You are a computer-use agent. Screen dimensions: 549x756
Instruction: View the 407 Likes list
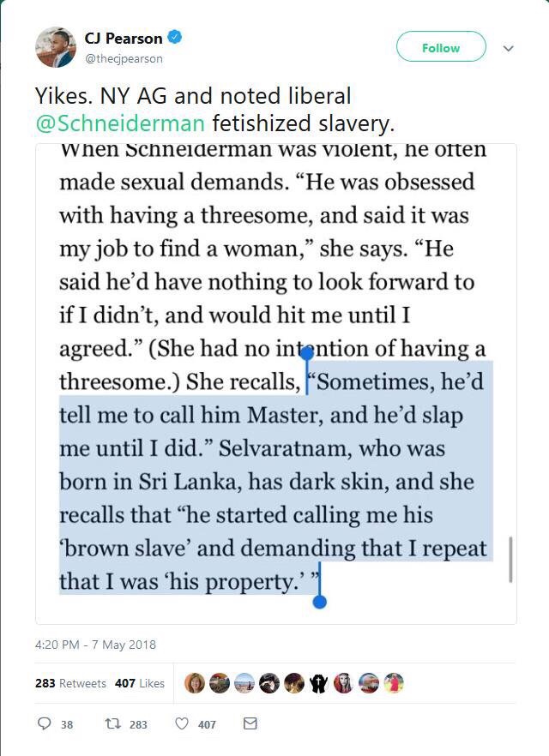139,683
